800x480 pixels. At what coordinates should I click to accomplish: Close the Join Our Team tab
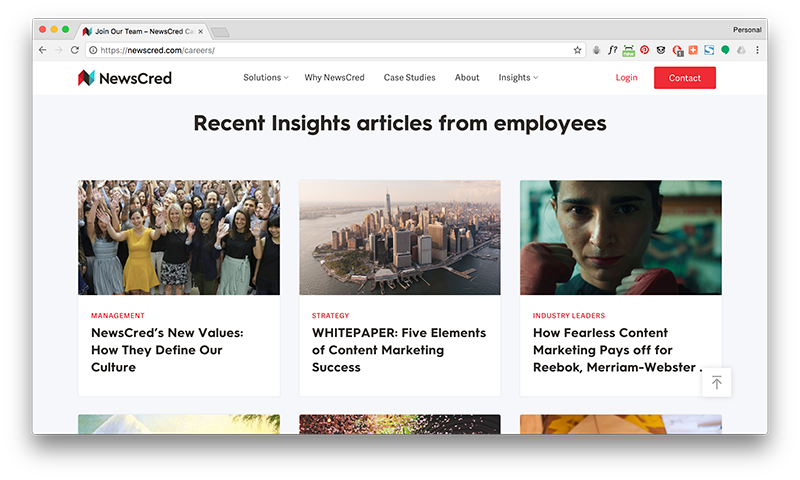pyautogui.click(x=201, y=31)
